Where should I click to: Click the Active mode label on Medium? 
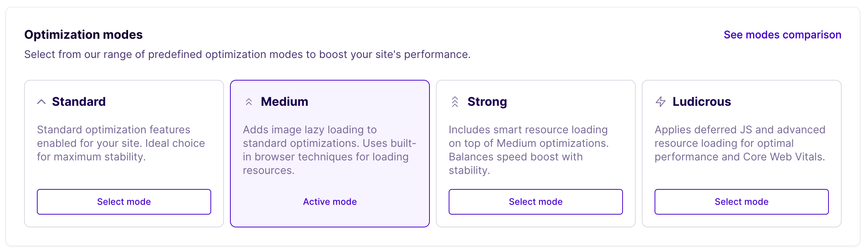(329, 201)
